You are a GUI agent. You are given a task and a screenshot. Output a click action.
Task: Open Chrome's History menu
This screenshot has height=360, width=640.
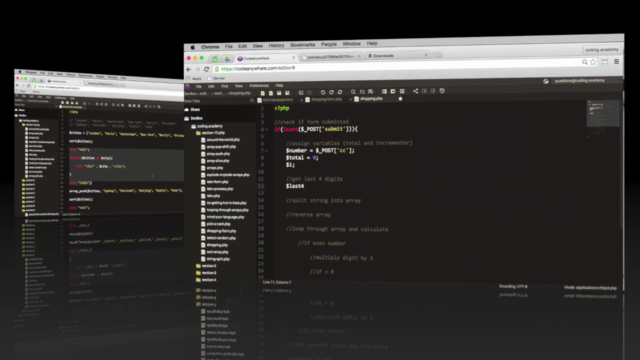coord(276,46)
